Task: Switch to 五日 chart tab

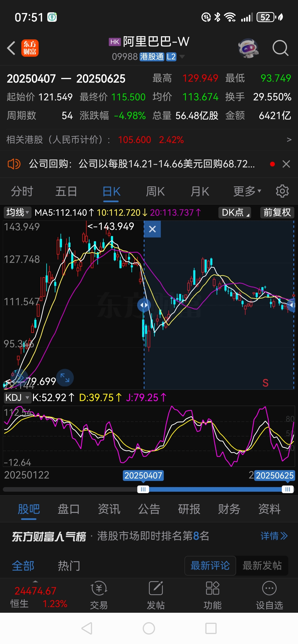Action: (66, 192)
